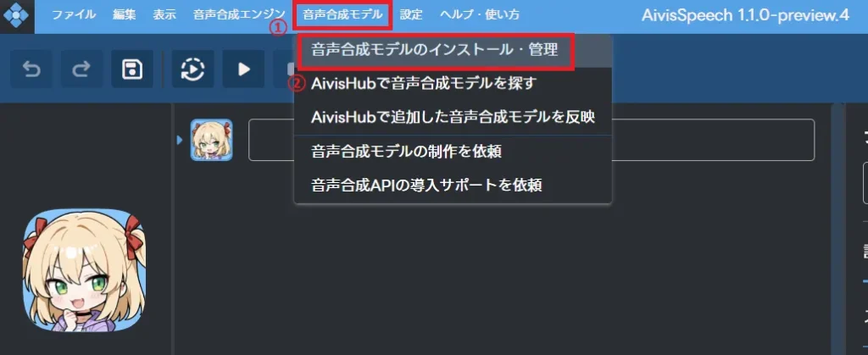Screen dimensions: 868x355
Task: Click the redo arrow toolbar icon
Action: click(x=81, y=69)
